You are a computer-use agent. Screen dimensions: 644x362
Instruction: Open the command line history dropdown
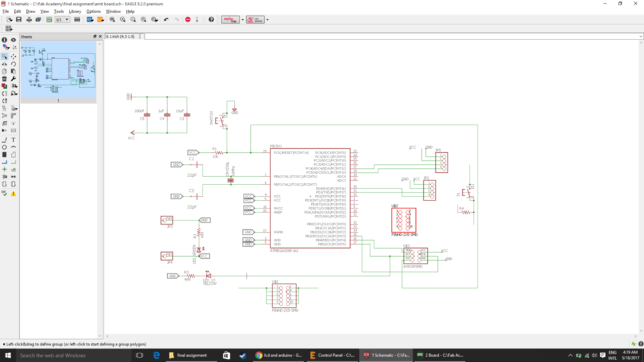click(641, 36)
